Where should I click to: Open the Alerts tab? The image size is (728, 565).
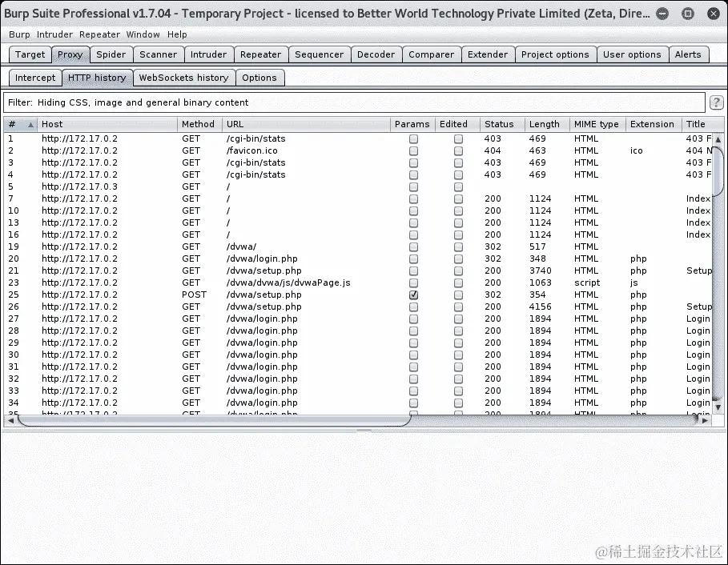688,54
